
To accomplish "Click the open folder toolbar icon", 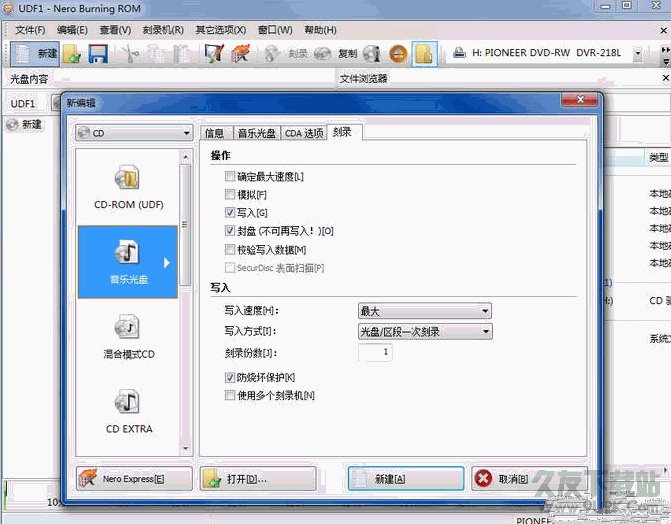I will (72, 54).
